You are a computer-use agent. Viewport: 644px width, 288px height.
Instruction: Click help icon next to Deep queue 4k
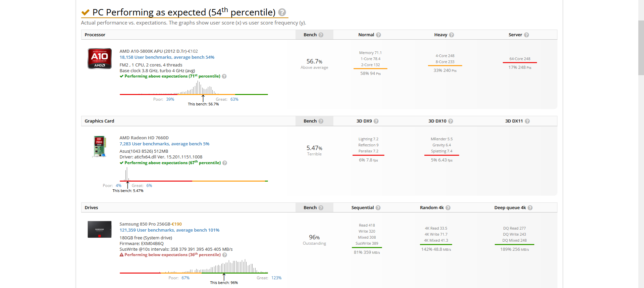pyautogui.click(x=530, y=208)
